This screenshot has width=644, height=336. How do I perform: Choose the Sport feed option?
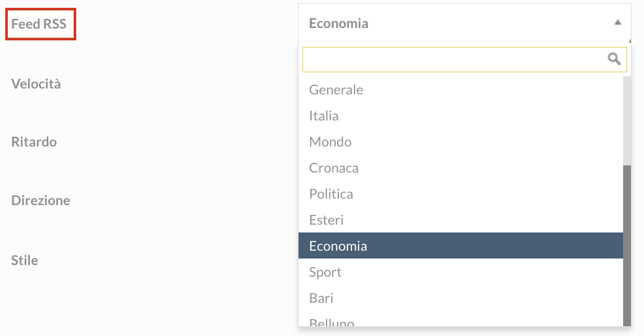click(x=461, y=272)
